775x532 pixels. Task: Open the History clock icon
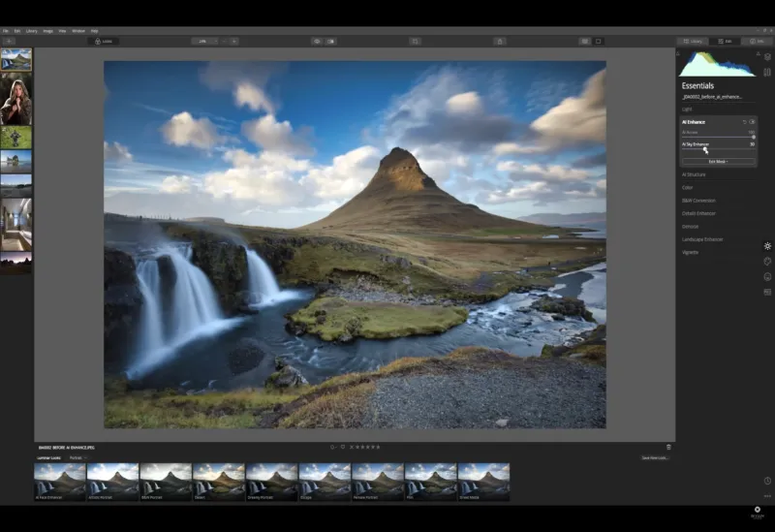(767, 481)
